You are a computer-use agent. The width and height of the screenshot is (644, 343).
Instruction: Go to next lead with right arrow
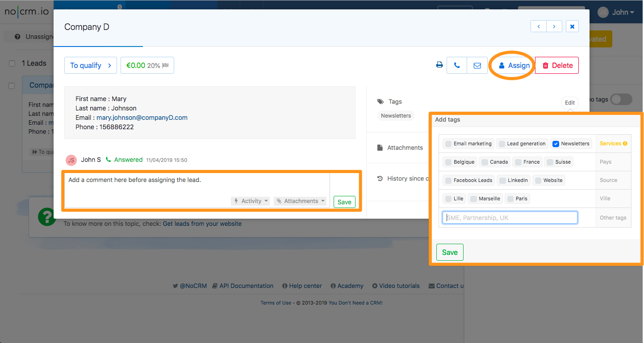(x=554, y=26)
